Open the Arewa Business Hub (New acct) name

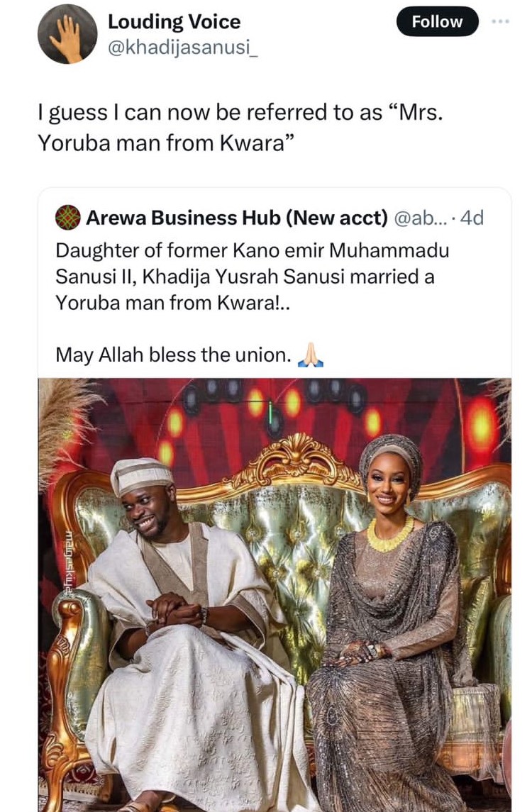pyautogui.click(x=237, y=218)
